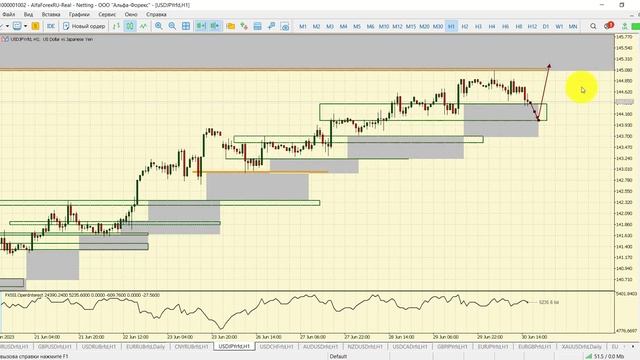640x360 pixels.
Task: Open the Графики menu
Action: tap(79, 14)
